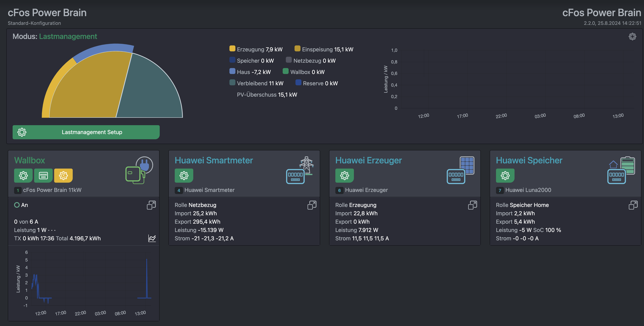Pop out Huawei Speicher tile details
This screenshot has height=326, width=644.
click(633, 205)
